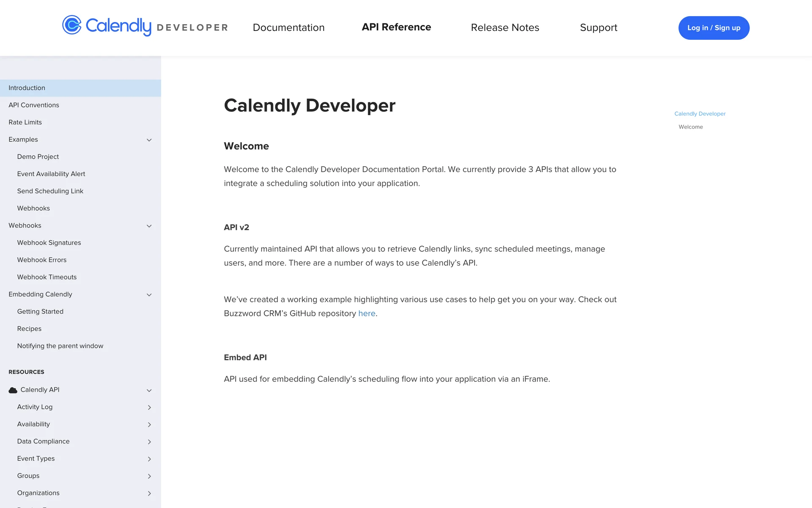
Task: Open the Documentation nav tab
Action: click(288, 28)
